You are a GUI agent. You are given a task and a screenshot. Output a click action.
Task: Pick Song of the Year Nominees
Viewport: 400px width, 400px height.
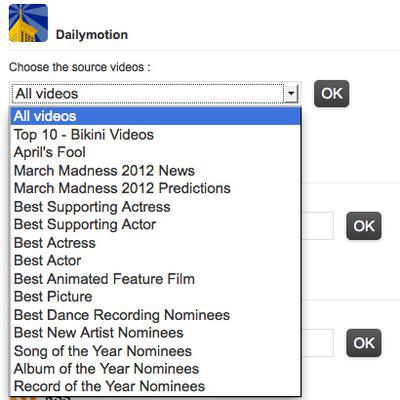pyautogui.click(x=156, y=351)
